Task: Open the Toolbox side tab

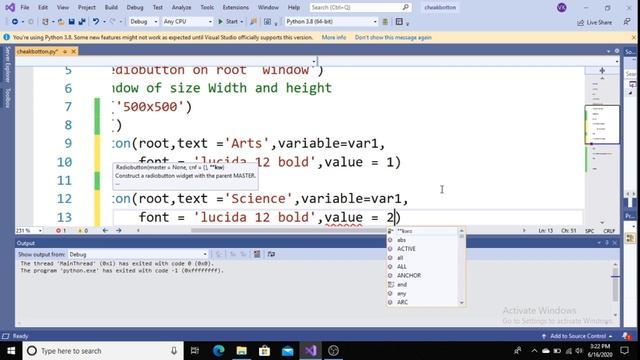Action: [x=7, y=98]
